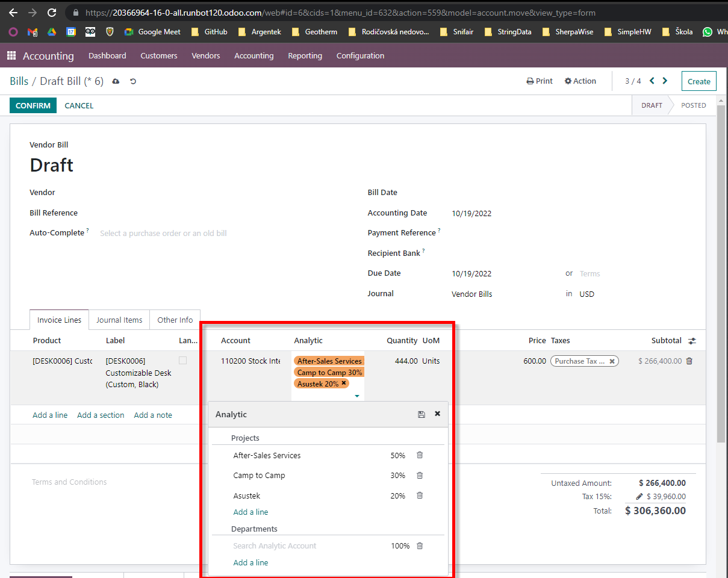Open the Odoo apps grid menu
728x578 pixels.
11,56
